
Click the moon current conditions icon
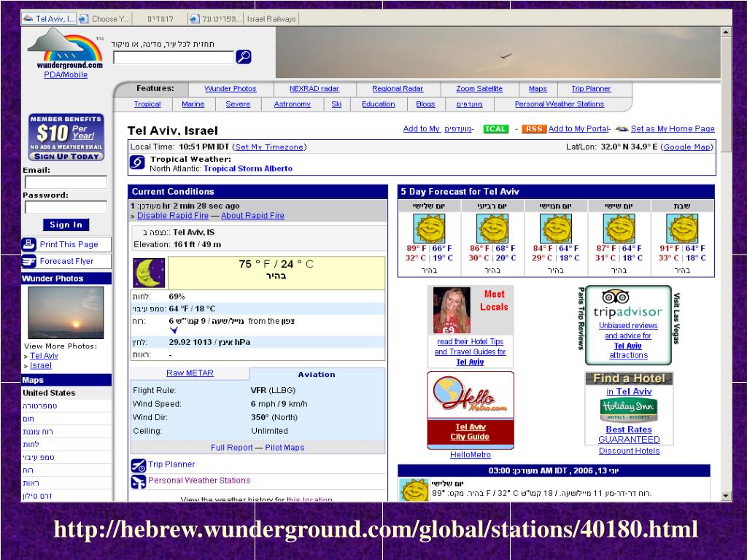pyautogui.click(x=149, y=273)
